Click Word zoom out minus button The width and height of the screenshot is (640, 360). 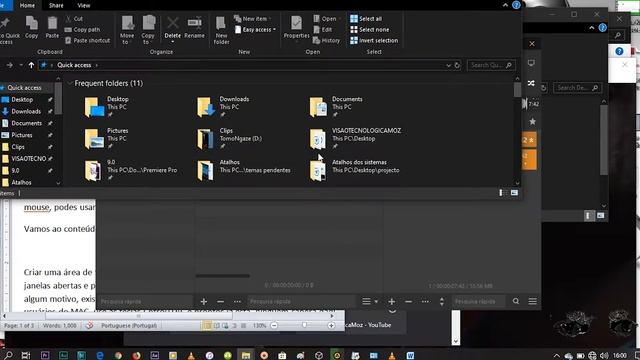pyautogui.click(x=274, y=325)
